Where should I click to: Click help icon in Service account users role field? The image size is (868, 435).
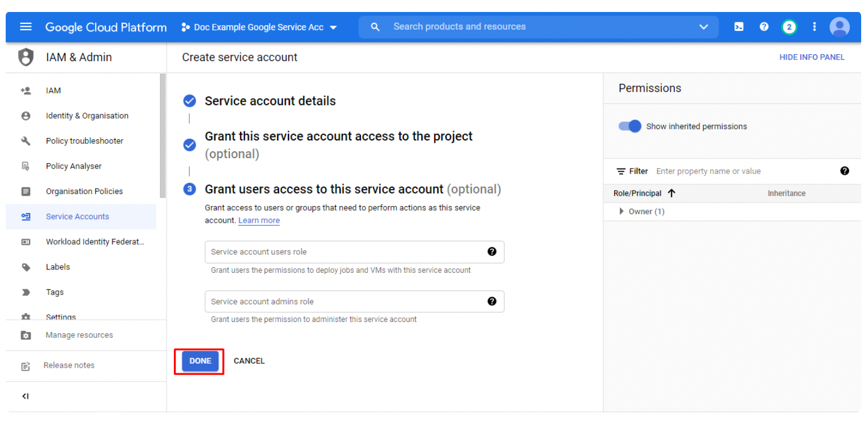[492, 252]
